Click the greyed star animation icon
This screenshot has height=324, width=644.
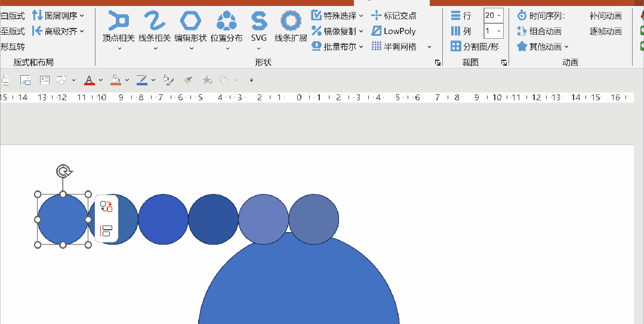tap(207, 80)
